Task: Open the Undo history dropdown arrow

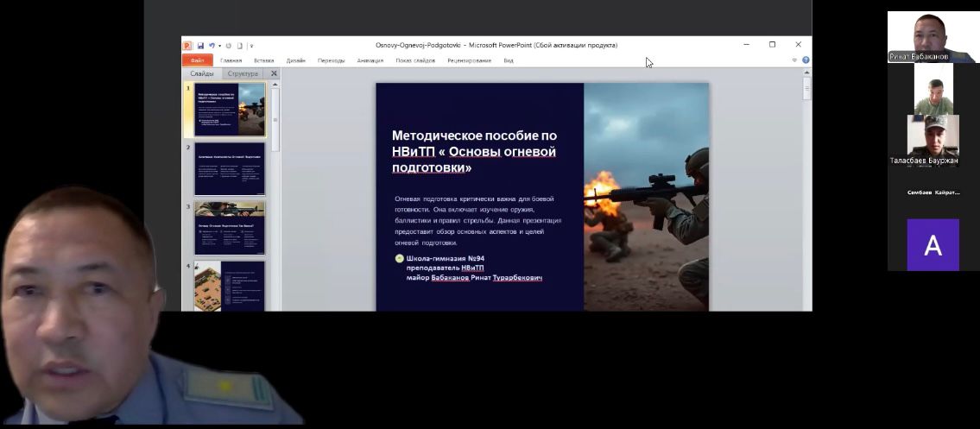Action: (219, 46)
